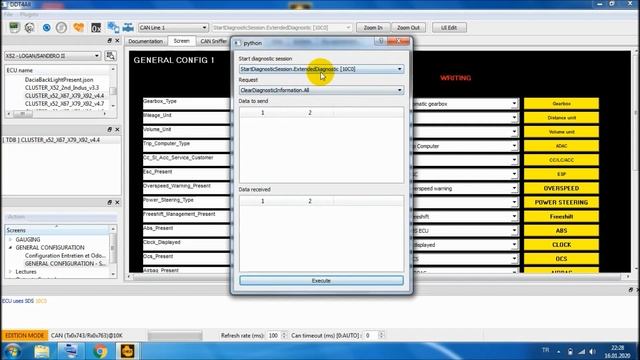Open the File menu
The image size is (640, 360).
tap(9, 14)
